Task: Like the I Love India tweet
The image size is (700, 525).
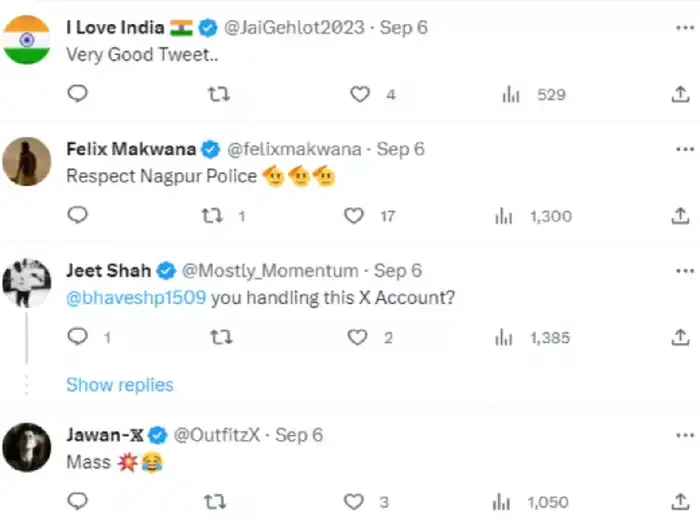Action: coord(360,94)
